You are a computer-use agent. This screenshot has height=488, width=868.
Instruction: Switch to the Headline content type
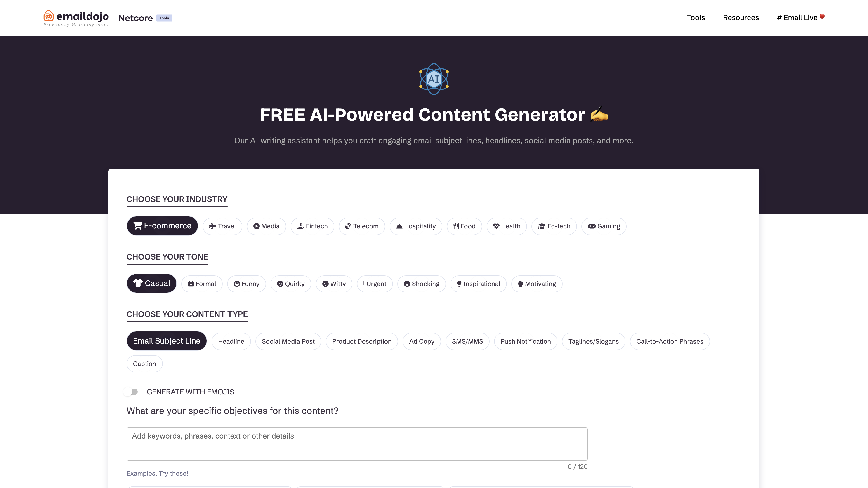[x=231, y=341]
